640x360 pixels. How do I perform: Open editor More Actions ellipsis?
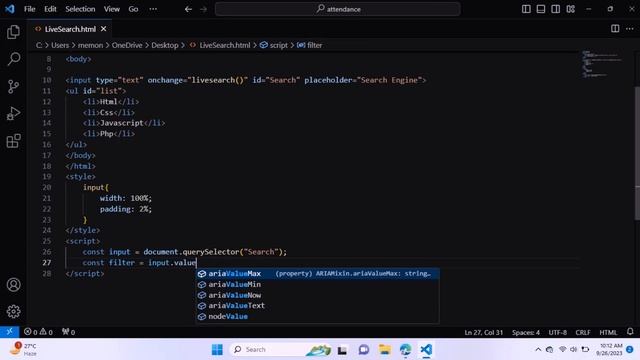pyautogui.click(x=630, y=29)
